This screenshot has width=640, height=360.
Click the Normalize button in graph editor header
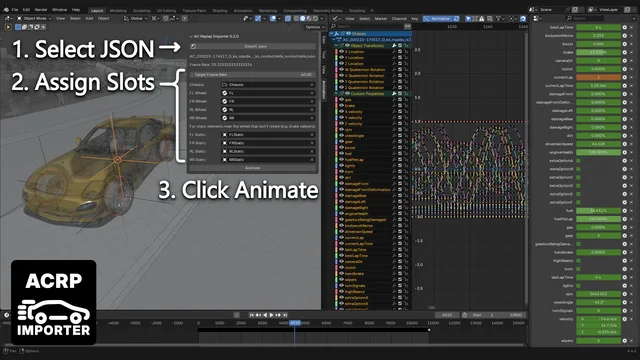[x=438, y=18]
